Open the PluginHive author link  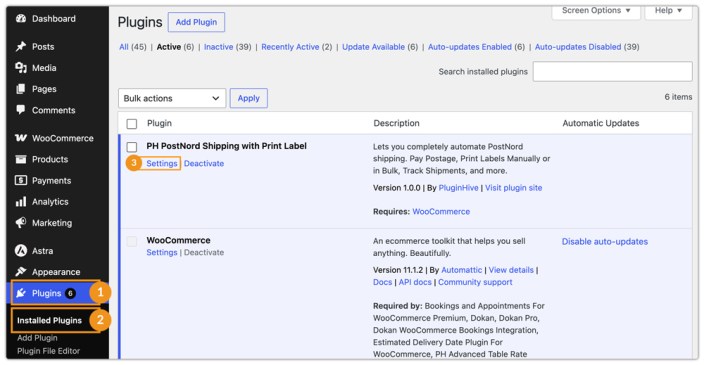coord(458,188)
